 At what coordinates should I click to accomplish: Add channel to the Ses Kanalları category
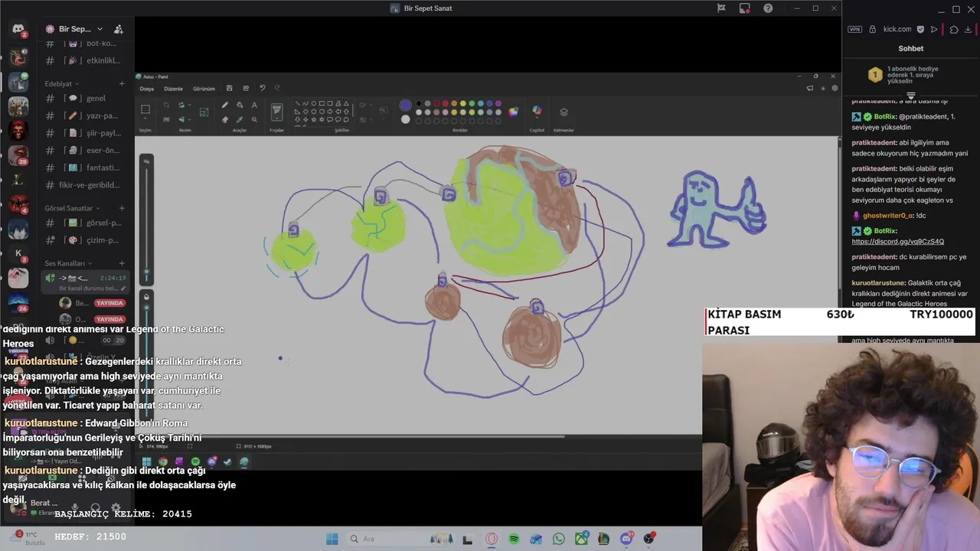(x=122, y=263)
